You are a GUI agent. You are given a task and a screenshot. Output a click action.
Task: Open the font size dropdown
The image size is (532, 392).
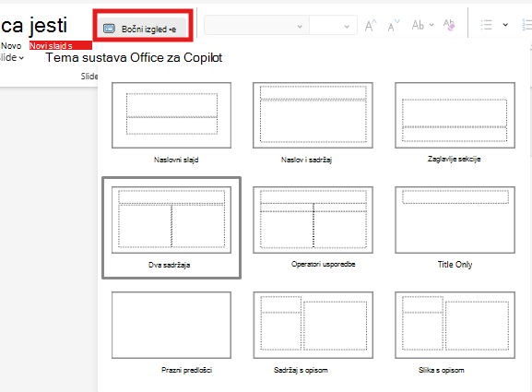coord(333,25)
